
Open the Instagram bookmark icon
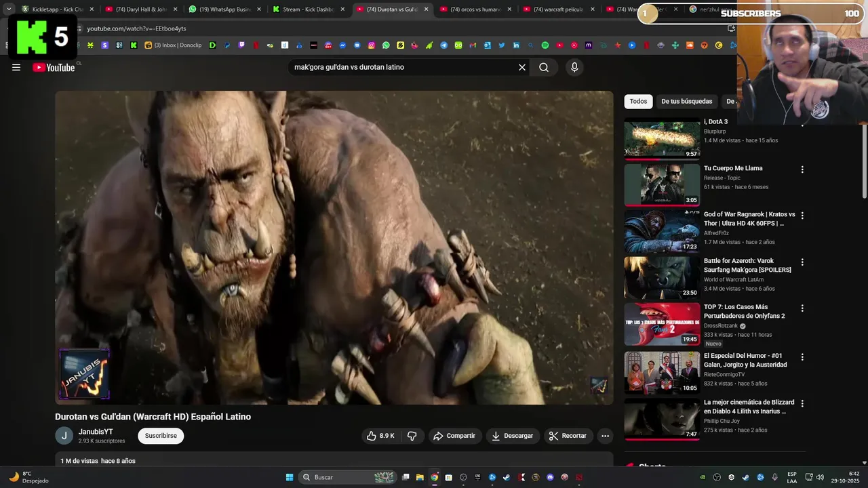tap(372, 45)
